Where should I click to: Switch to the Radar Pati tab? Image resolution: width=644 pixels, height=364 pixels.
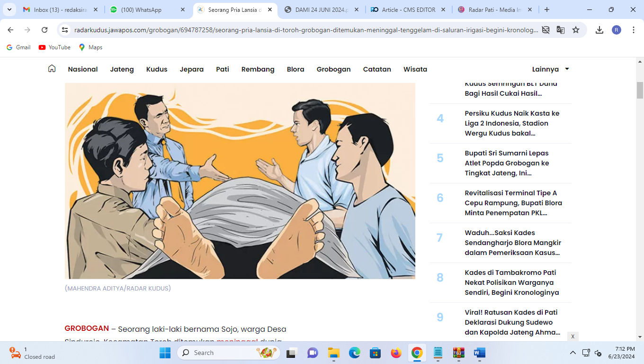495,9
